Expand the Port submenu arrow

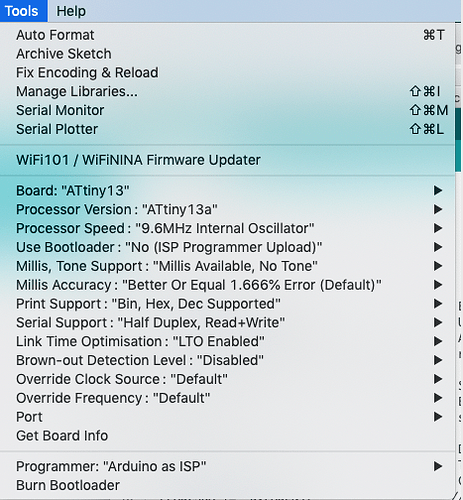438,417
